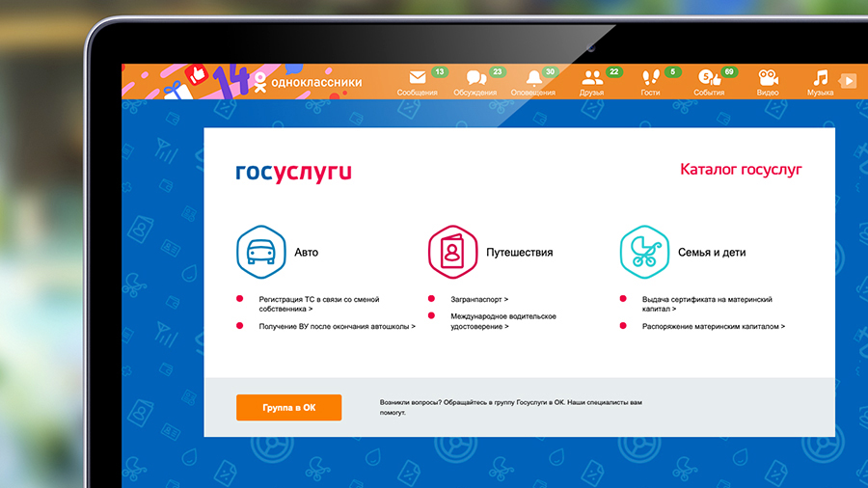
Task: Click the Обсуждения label
Action: click(x=475, y=93)
